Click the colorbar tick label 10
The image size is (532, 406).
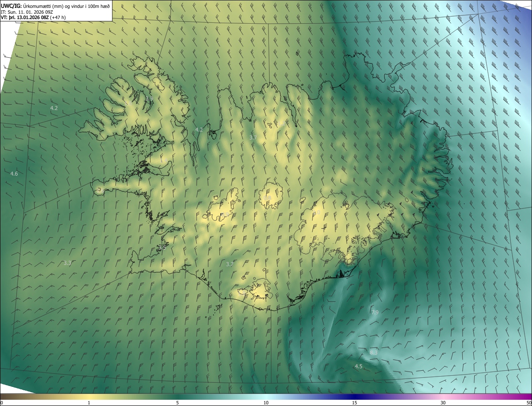click(266, 403)
